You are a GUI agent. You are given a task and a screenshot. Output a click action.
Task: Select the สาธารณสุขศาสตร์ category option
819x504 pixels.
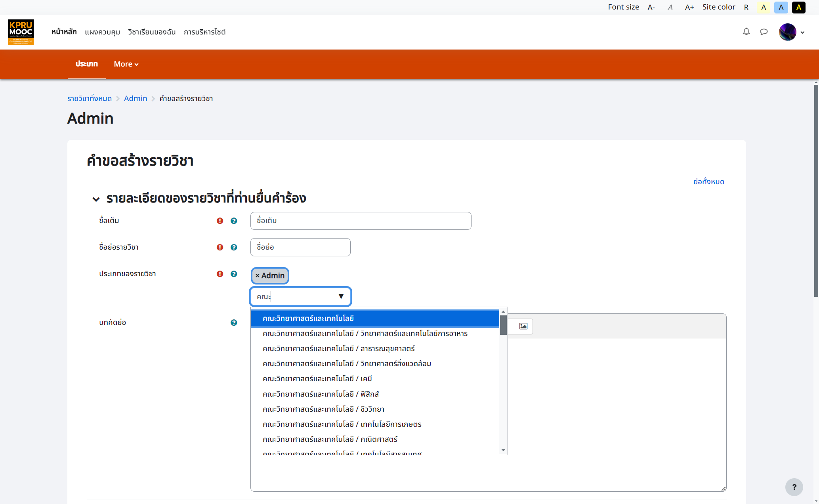pyautogui.click(x=375, y=349)
